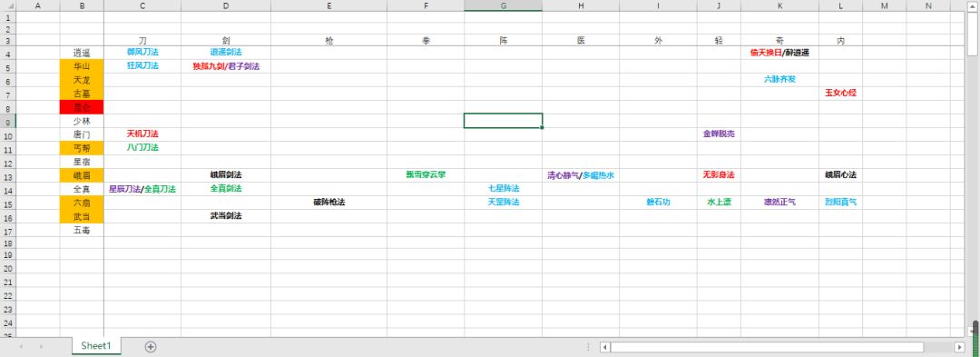The image size is (980, 357).
Task: Select column header G
Action: click(x=503, y=5)
